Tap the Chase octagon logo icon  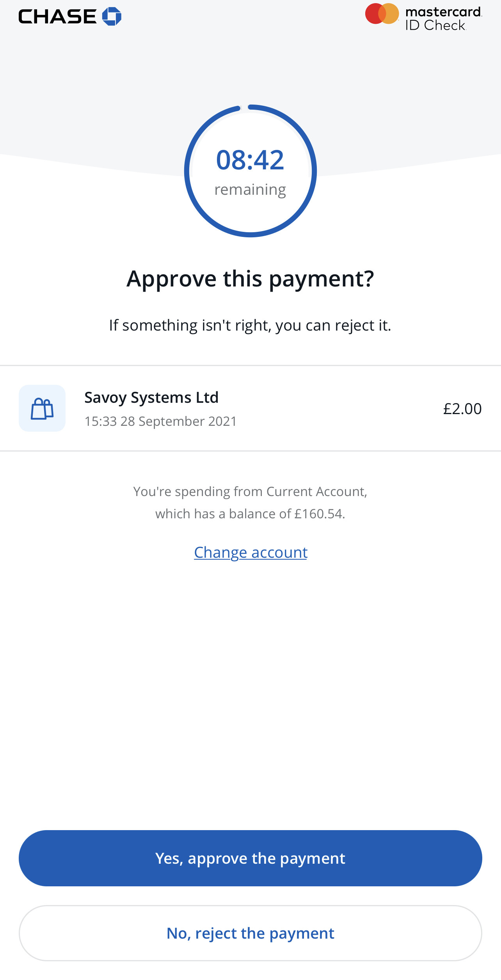(x=112, y=16)
